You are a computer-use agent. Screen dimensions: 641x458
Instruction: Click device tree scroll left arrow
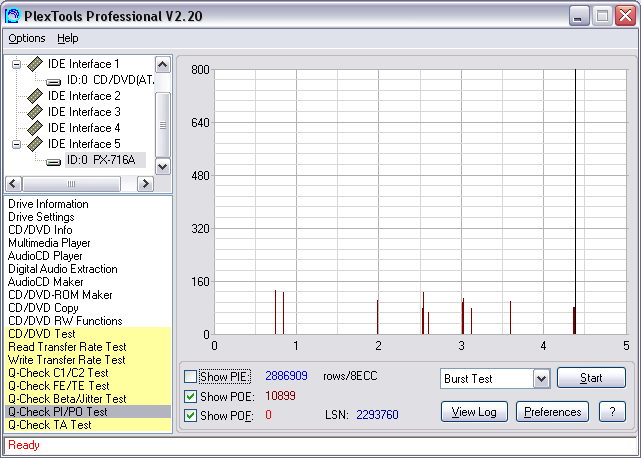pyautogui.click(x=13, y=184)
